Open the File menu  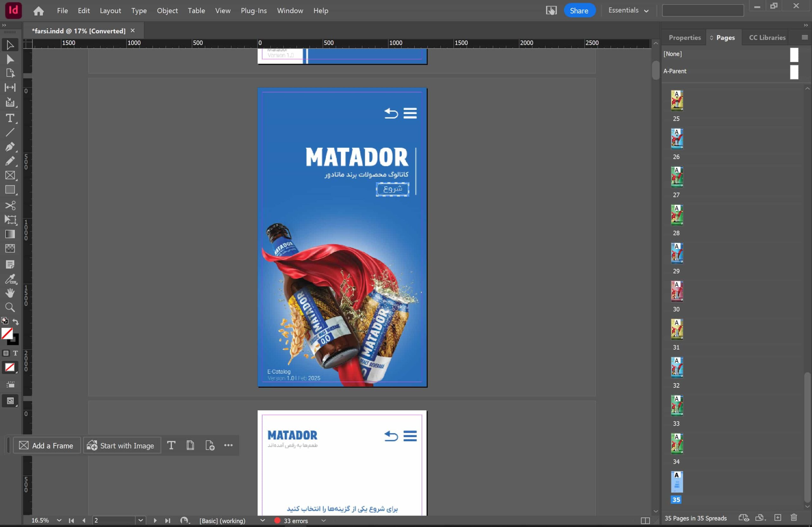(x=62, y=10)
